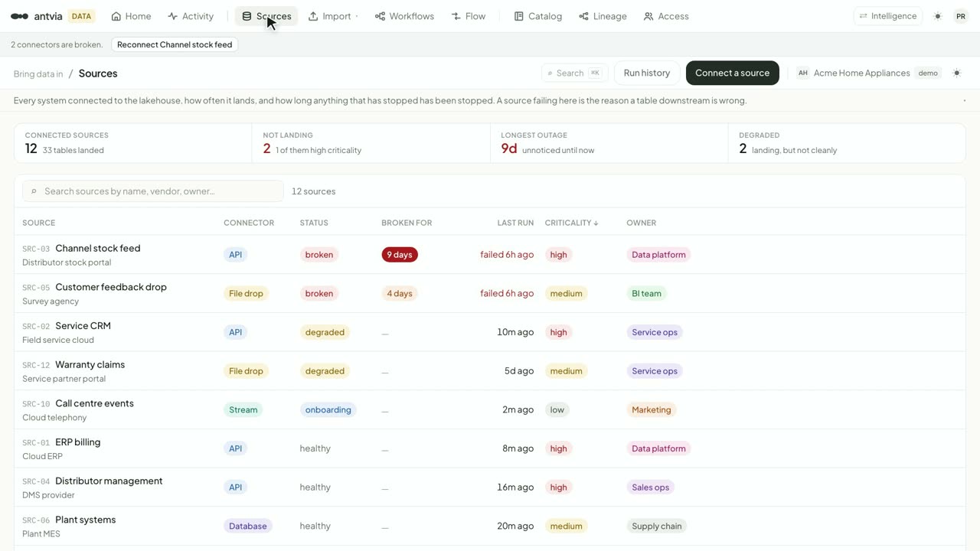
Task: Sort by the Last run column header
Action: coord(515,223)
